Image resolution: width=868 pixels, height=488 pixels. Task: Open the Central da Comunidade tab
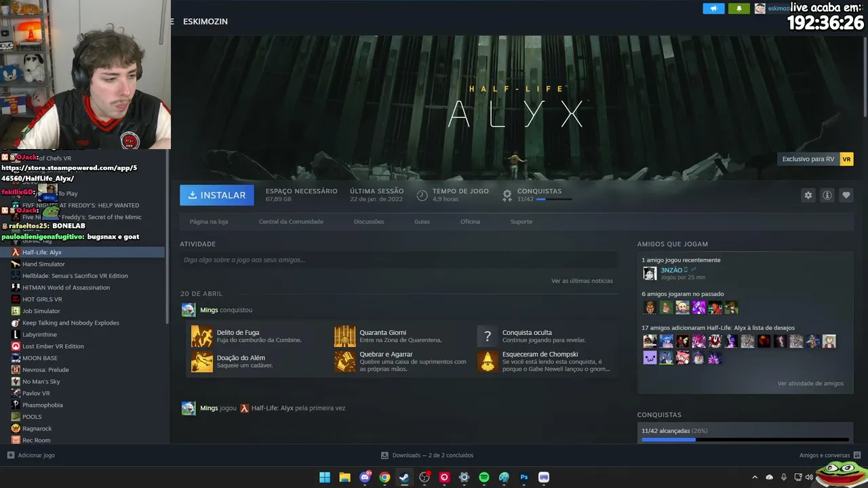pyautogui.click(x=291, y=222)
